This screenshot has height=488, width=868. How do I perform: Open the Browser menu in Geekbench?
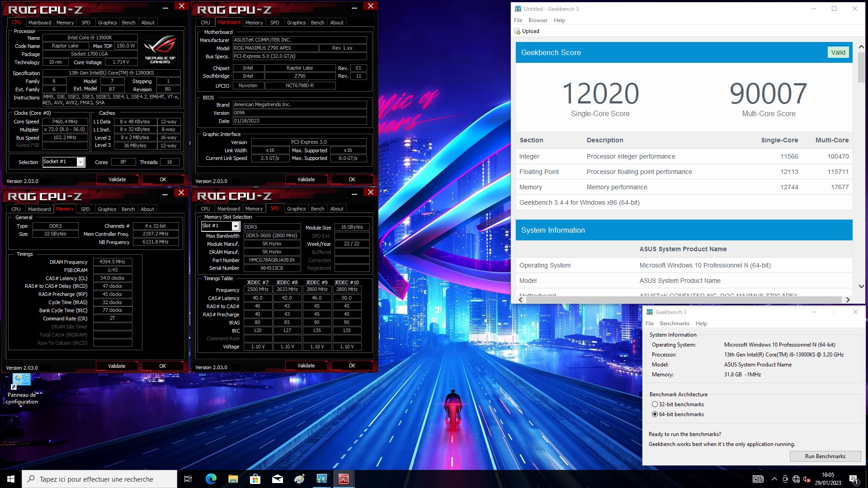538,20
